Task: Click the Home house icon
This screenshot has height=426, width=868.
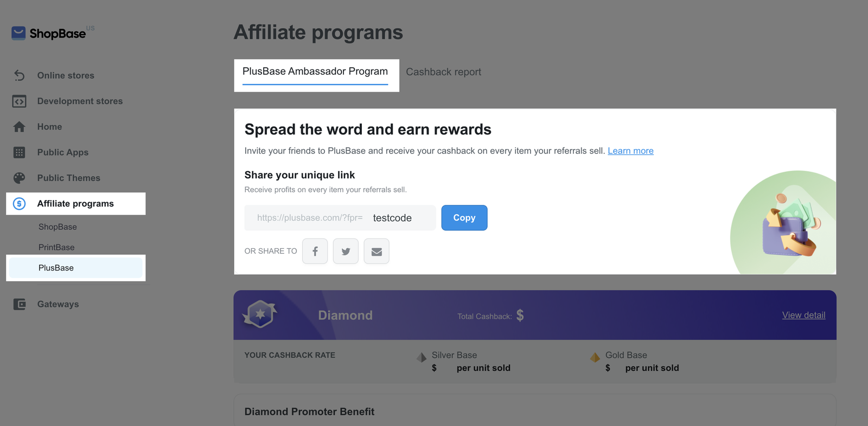Action: point(20,127)
